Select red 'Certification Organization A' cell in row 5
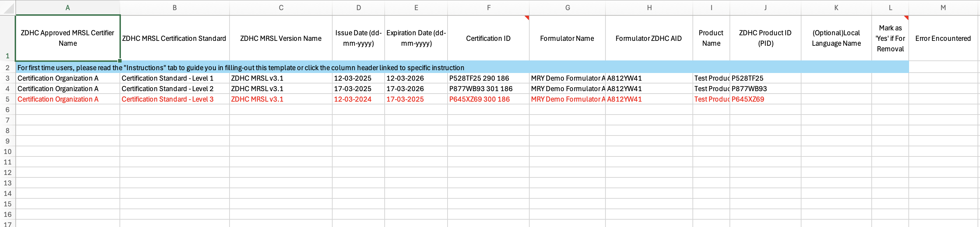This screenshot has height=227, width=980. coord(68,99)
